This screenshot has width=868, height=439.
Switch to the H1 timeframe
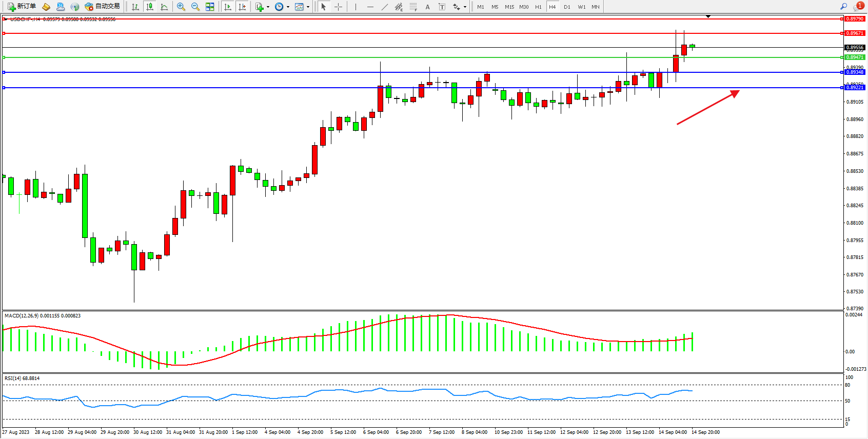(x=538, y=7)
